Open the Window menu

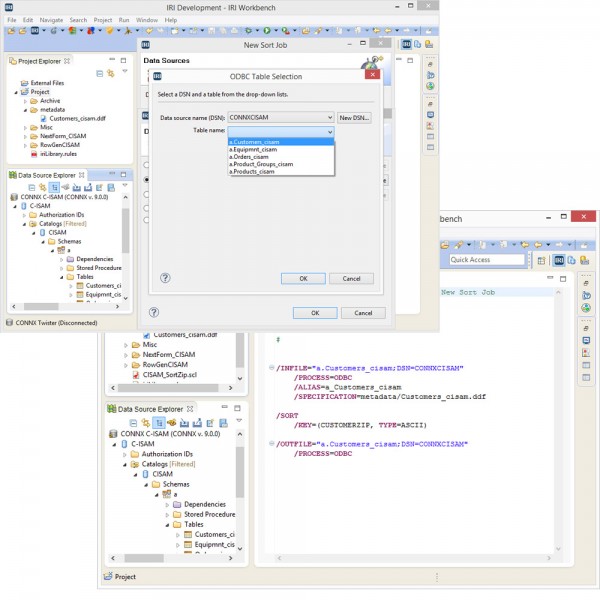(147, 20)
